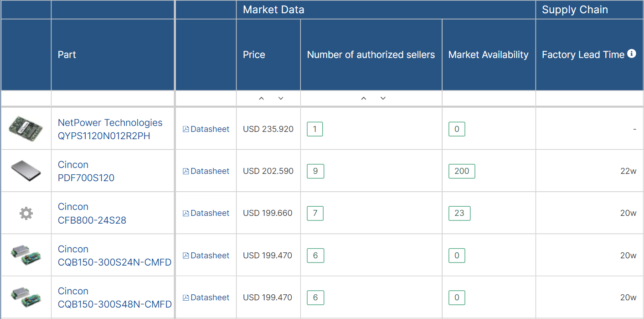Open the Datasheet for CQB150-300S24N-CMFD
The image size is (644, 319).
206,256
